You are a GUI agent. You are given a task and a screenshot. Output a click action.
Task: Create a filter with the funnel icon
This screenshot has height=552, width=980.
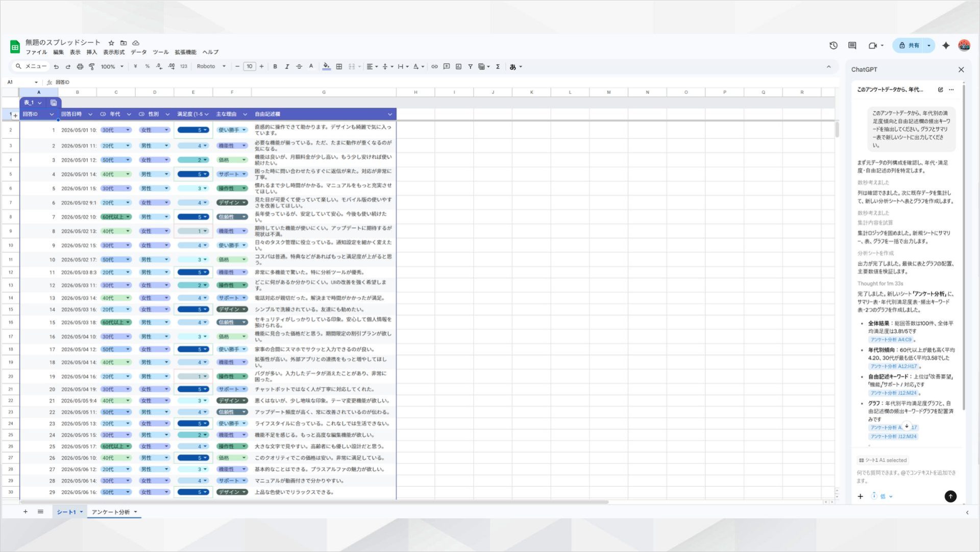pyautogui.click(x=470, y=66)
